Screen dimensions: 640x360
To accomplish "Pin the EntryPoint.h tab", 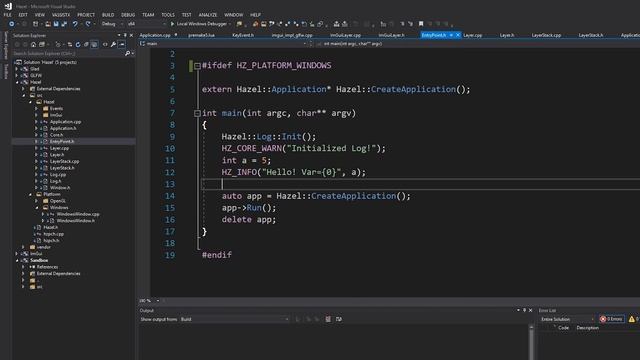I will pyautogui.click(x=451, y=35).
